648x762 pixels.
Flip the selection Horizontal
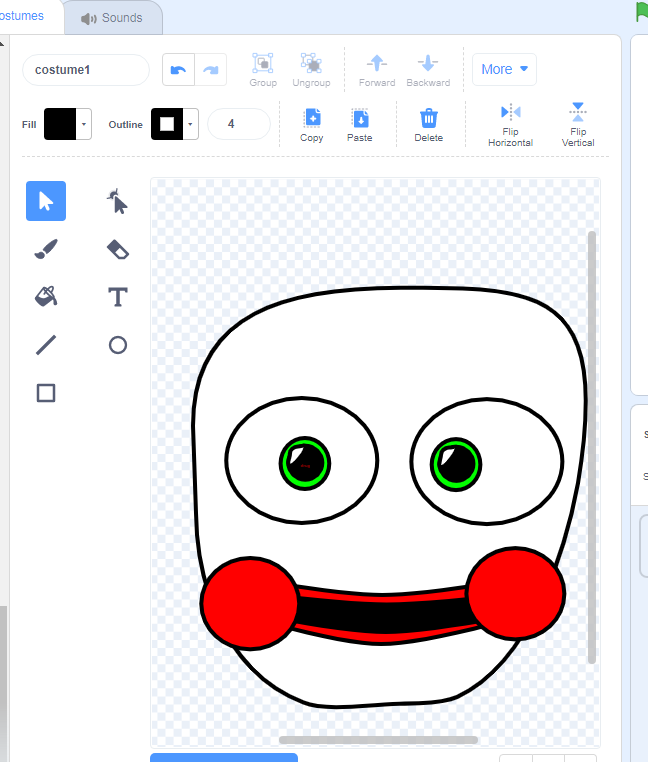[x=510, y=125]
